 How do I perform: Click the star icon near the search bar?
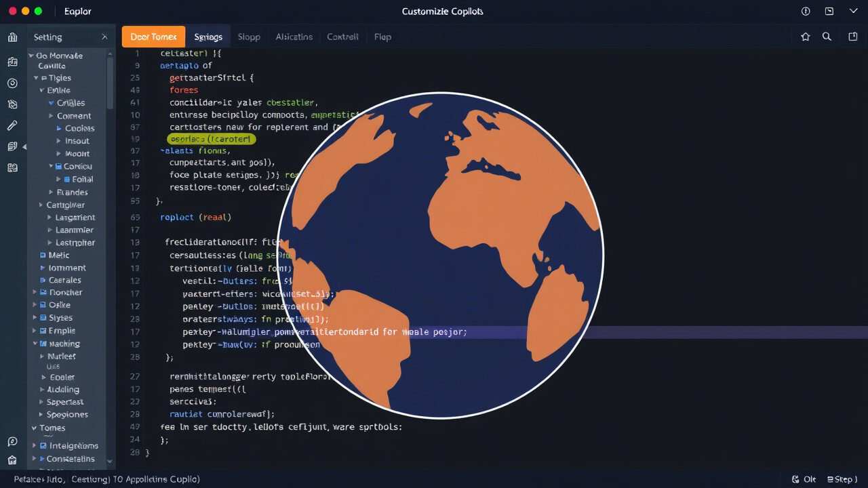(805, 37)
